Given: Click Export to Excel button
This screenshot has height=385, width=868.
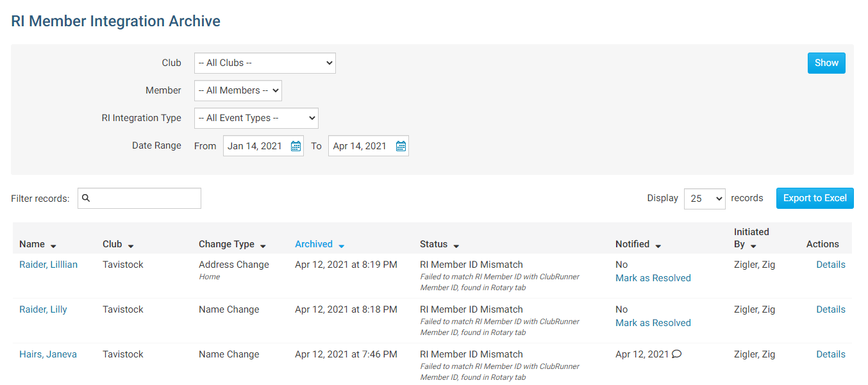Looking at the screenshot, I should [814, 198].
